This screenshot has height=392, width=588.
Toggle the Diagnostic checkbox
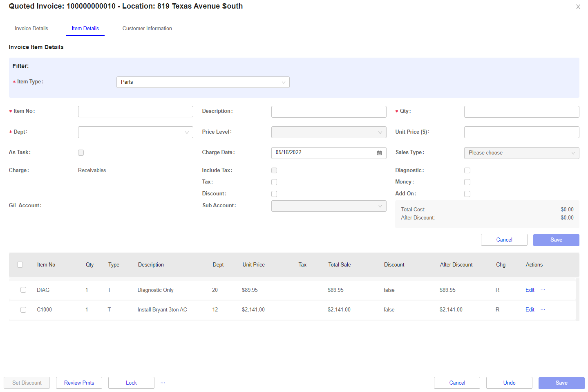tap(467, 170)
